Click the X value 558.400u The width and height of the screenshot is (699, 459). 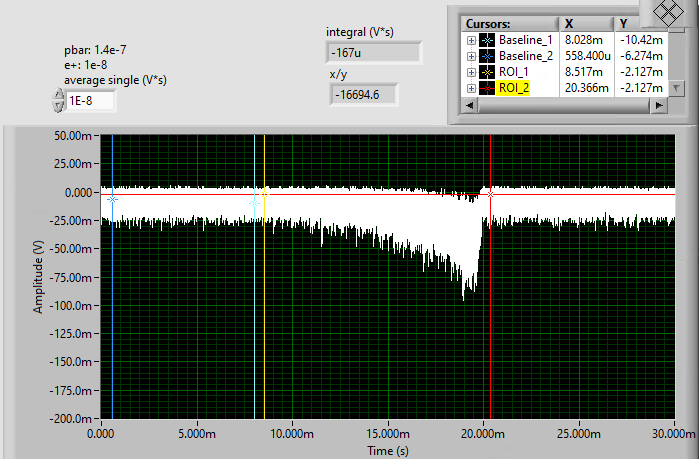click(588, 56)
